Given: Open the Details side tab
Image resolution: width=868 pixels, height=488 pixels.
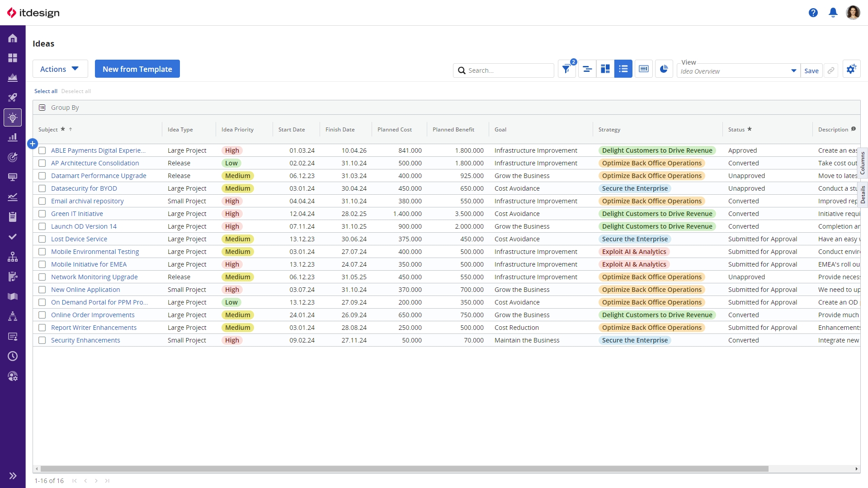Looking at the screenshot, I should point(863,194).
